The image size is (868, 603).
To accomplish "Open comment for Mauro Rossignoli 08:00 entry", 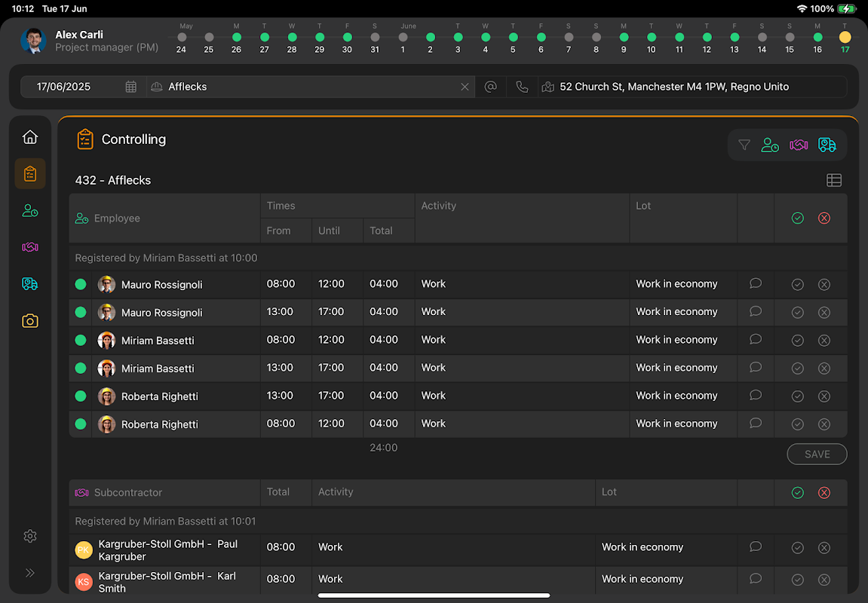I will 755,284.
